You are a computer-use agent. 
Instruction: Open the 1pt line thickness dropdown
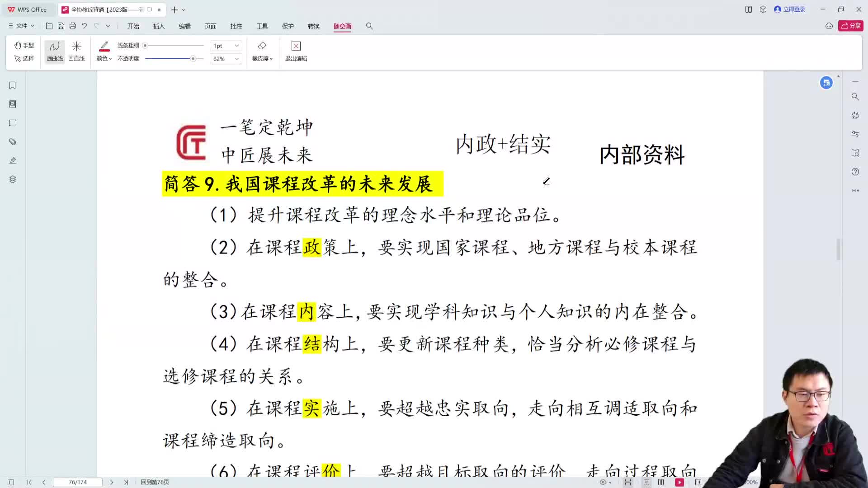coord(225,45)
